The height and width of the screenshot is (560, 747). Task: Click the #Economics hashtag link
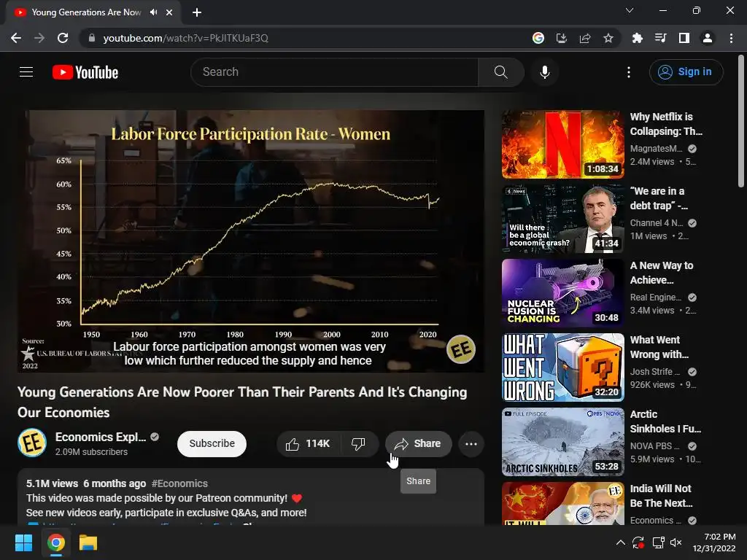tap(179, 483)
